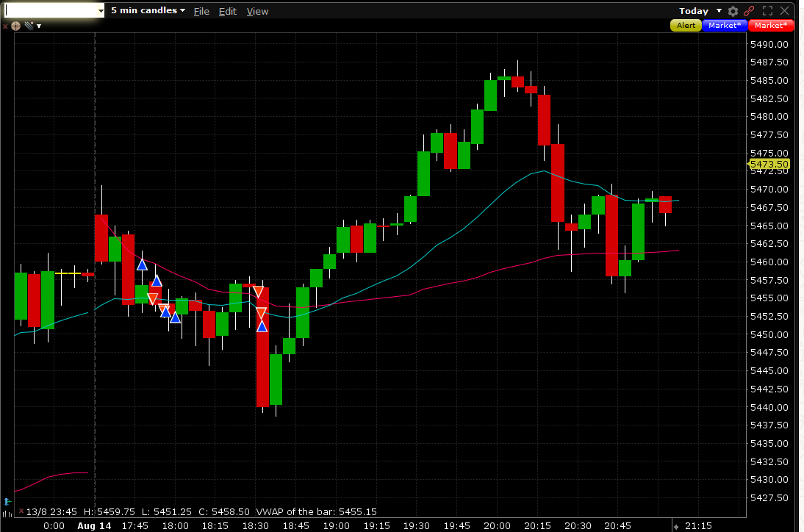804x532 pixels.
Task: Click the 5427.50 price axis label
Action: pyautogui.click(x=769, y=497)
